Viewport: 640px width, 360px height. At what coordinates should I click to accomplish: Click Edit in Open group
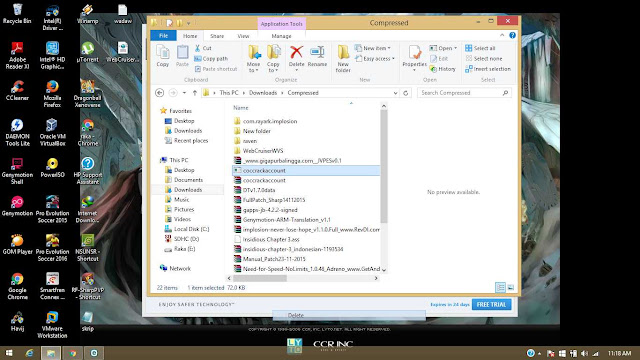(439, 59)
